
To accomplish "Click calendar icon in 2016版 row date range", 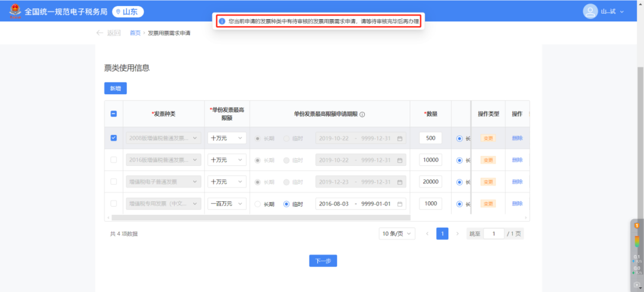I will pyautogui.click(x=400, y=160).
